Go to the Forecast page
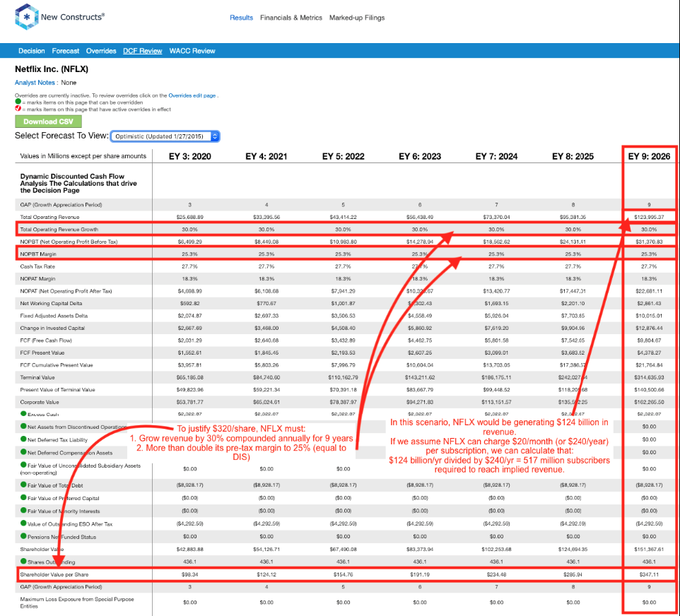 [x=66, y=51]
